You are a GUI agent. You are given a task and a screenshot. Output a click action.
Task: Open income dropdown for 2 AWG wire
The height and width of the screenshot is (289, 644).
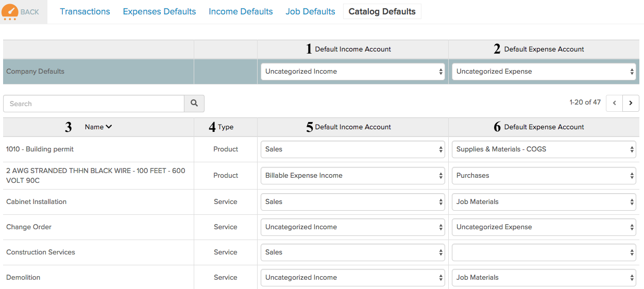pyautogui.click(x=353, y=176)
